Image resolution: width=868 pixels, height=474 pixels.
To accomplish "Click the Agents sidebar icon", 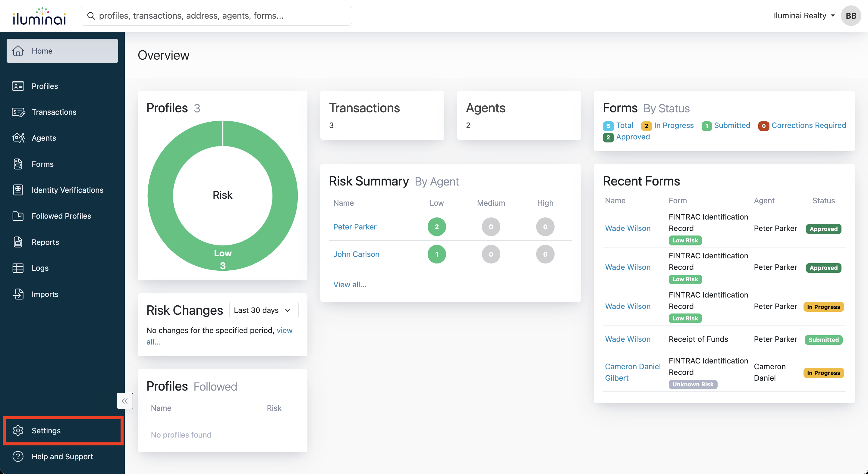I will 18,138.
